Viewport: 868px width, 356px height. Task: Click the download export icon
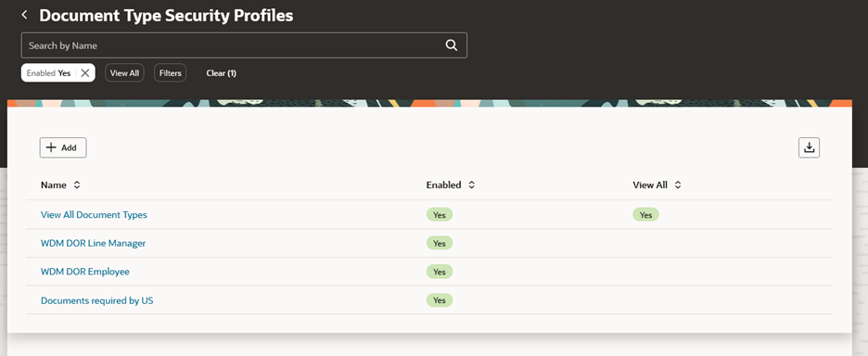(x=809, y=147)
